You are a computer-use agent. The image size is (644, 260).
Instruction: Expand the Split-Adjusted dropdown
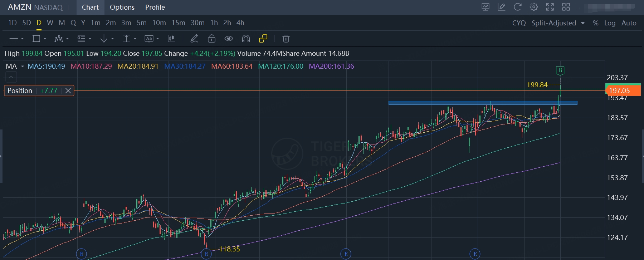(583, 23)
